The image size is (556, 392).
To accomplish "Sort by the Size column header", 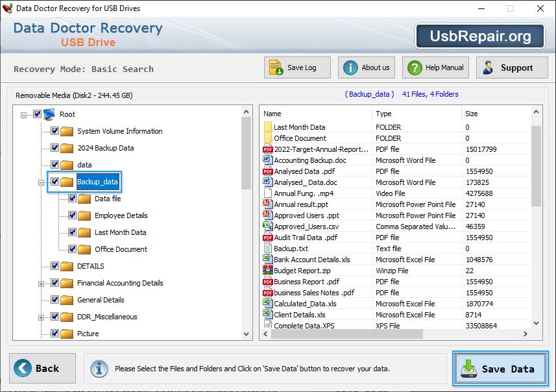I will pyautogui.click(x=496, y=114).
